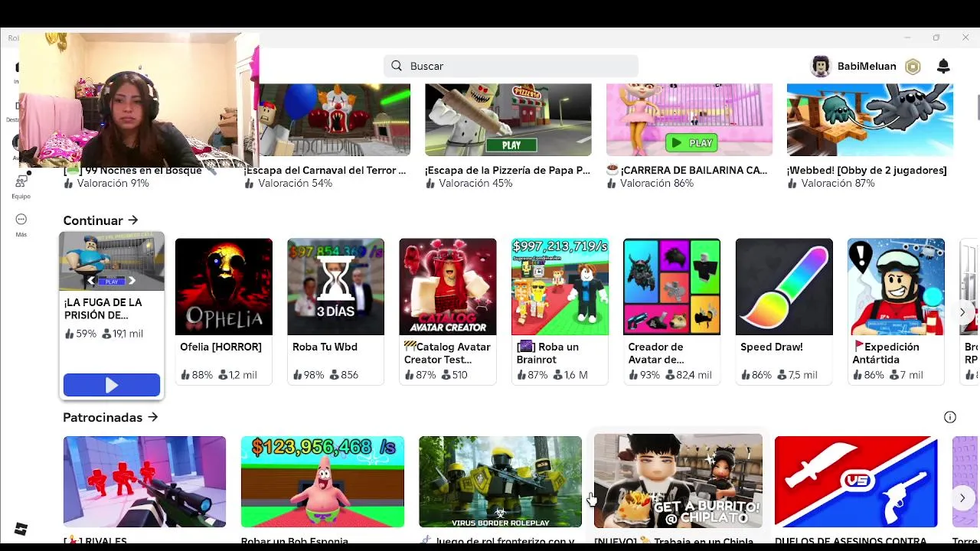Open Duelos de Asesinos thumbnail

click(x=856, y=482)
